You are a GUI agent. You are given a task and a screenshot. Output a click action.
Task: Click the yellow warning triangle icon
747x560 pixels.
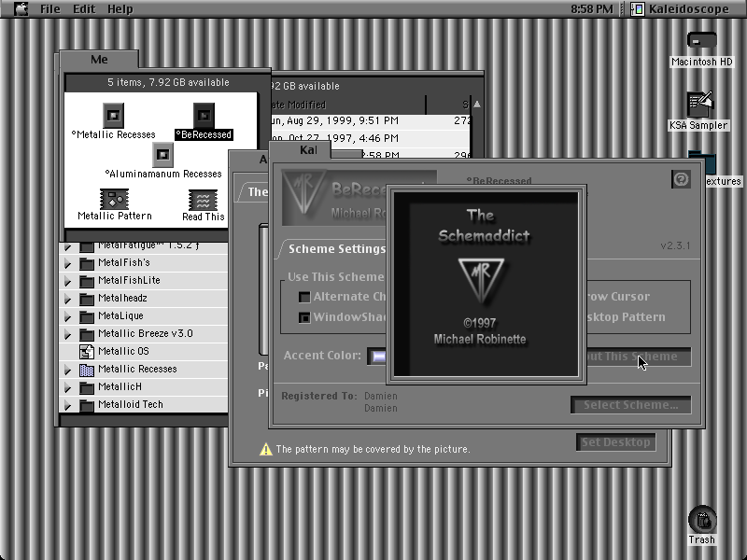[266, 449]
